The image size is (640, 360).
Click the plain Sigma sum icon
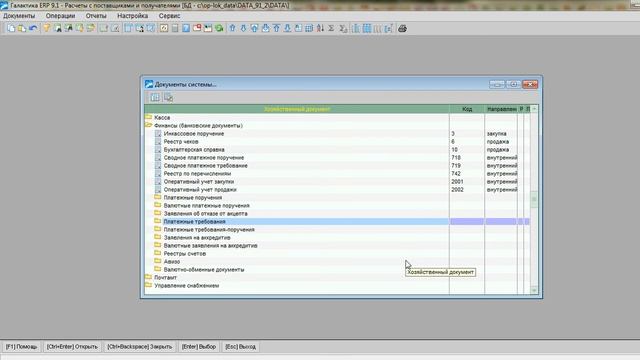(331, 28)
